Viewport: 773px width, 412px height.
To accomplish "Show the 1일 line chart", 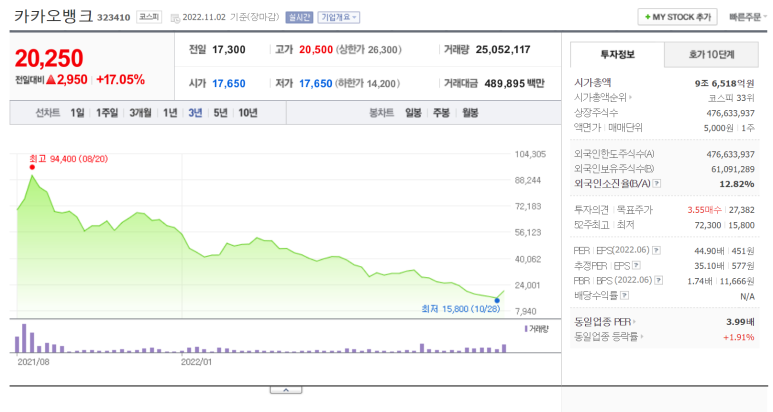I will 77,113.
